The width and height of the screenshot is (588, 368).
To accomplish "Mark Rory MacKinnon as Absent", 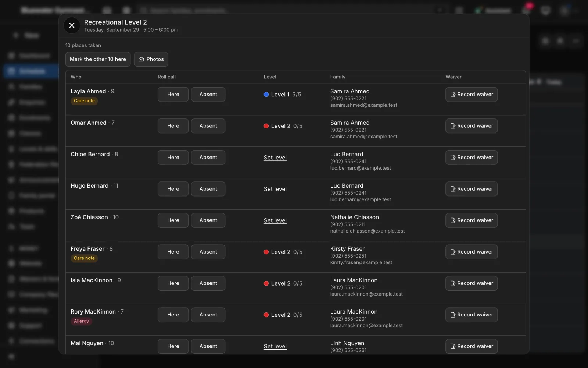I will click(x=208, y=315).
